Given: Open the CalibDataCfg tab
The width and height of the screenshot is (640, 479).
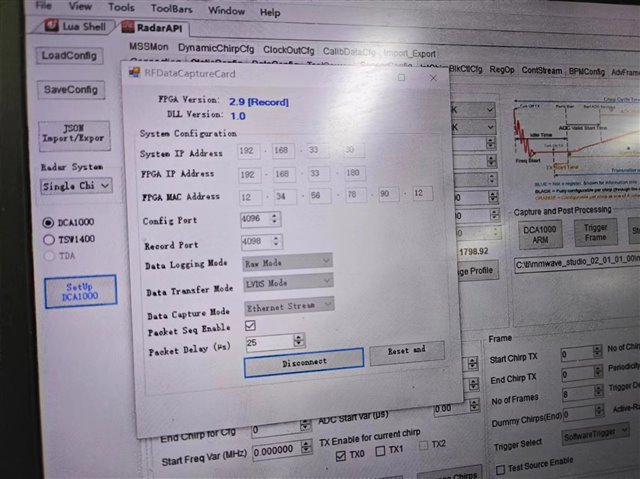Looking at the screenshot, I should coord(349,52).
